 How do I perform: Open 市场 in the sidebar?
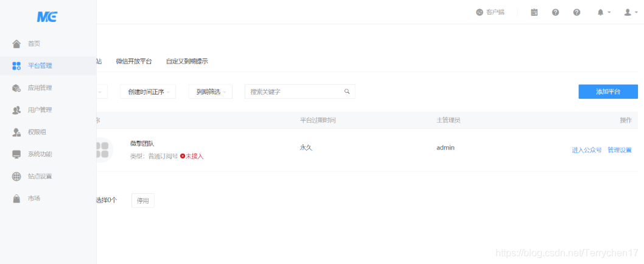[48, 199]
